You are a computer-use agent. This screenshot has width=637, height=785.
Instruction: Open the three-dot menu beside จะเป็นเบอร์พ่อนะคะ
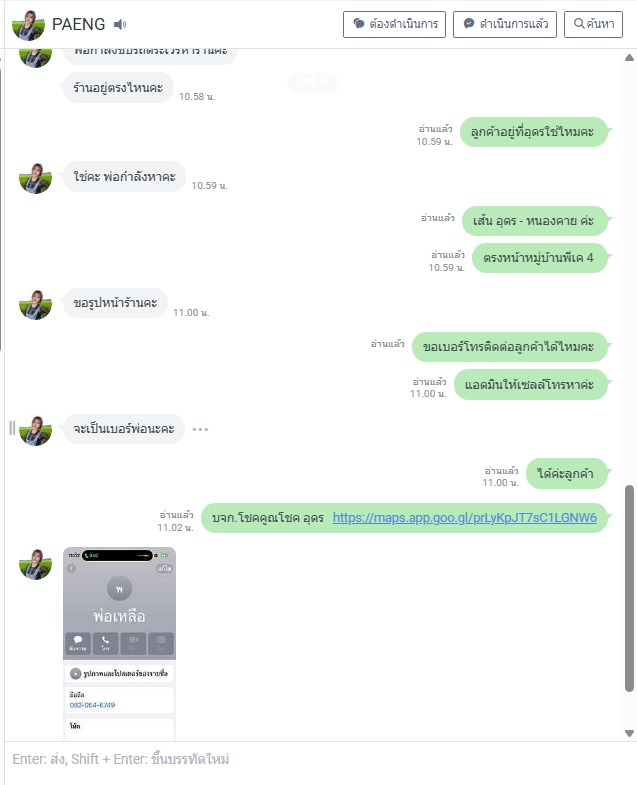pos(200,429)
